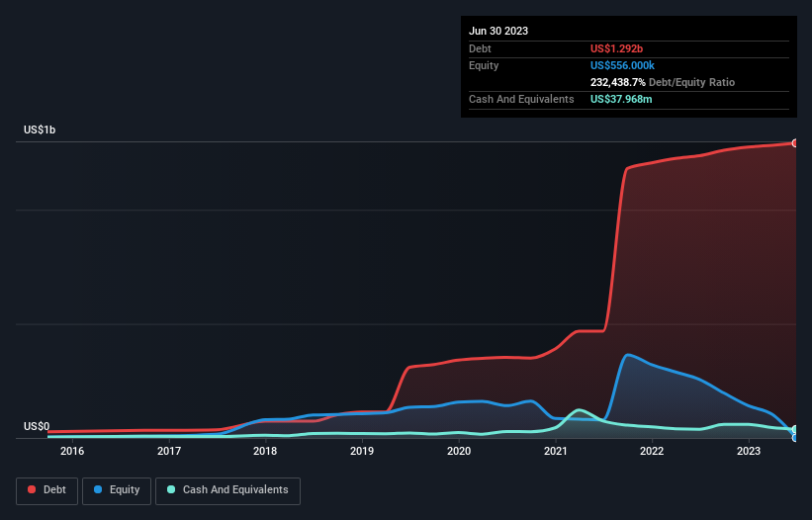Click the 2021 x-axis label
Screen dimensions: 812x520
(x=555, y=451)
